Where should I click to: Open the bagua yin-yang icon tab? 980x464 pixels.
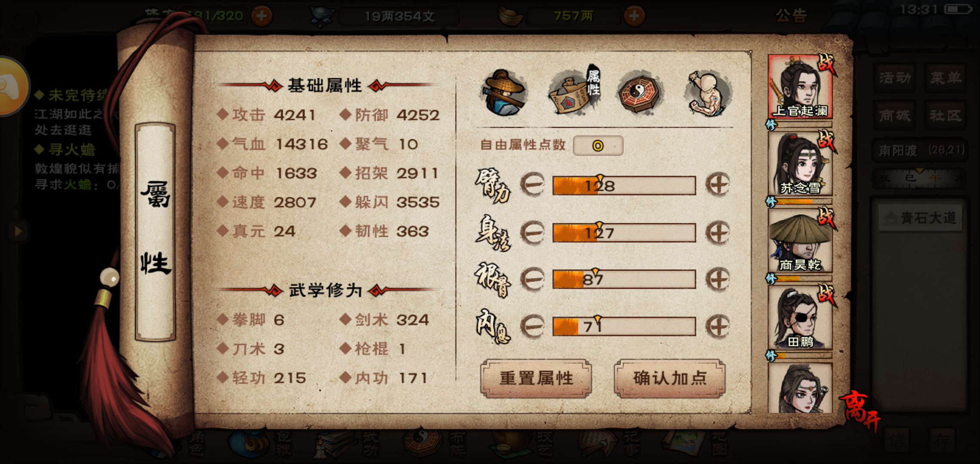coord(640,92)
